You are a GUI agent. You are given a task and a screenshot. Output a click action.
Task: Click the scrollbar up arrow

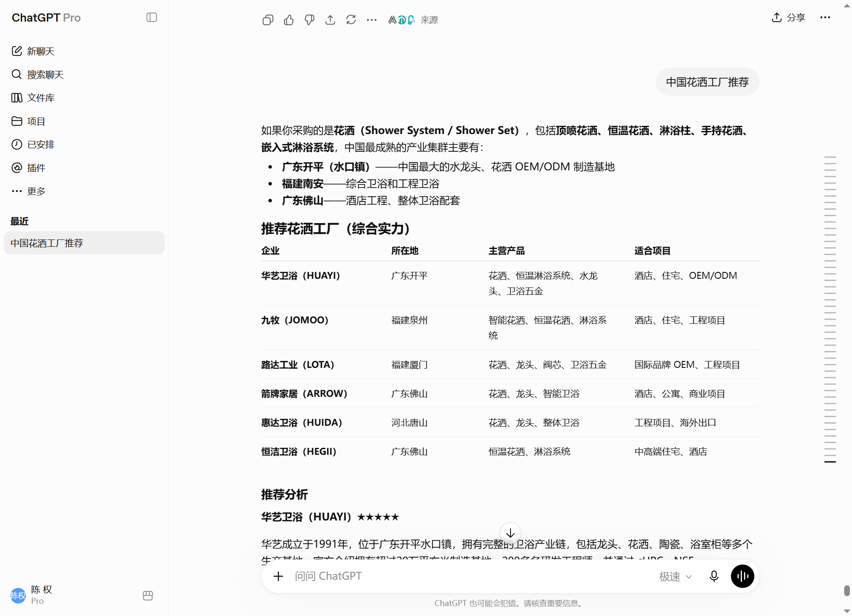(847, 5)
